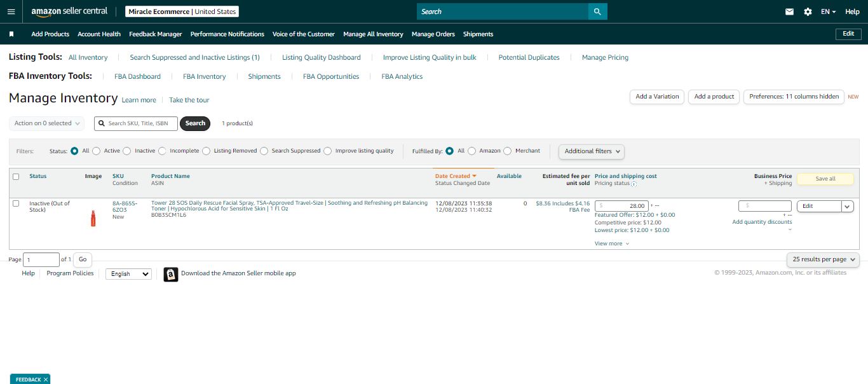Expand Additional filters dropdown
Image resolution: width=868 pixels, height=384 pixels.
pos(592,151)
